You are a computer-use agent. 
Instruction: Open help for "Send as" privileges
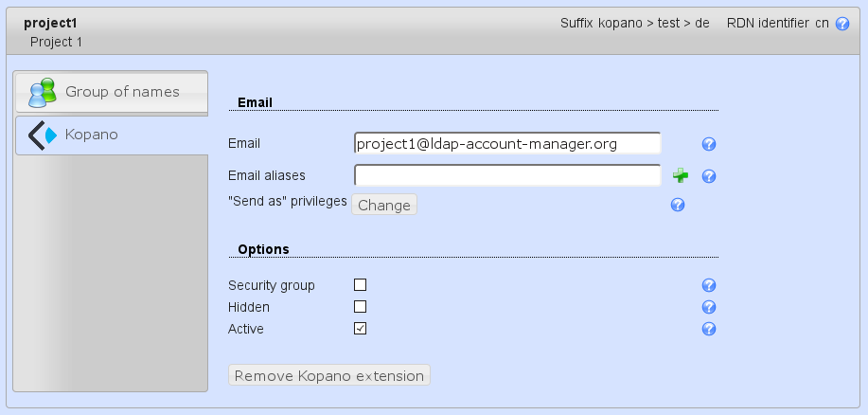point(677,205)
